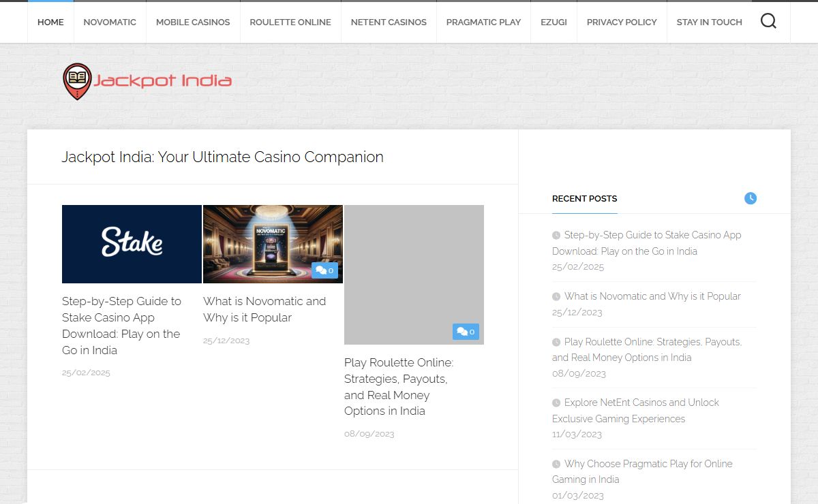Open the Novomatic casino hall thumbnail

tap(273, 244)
